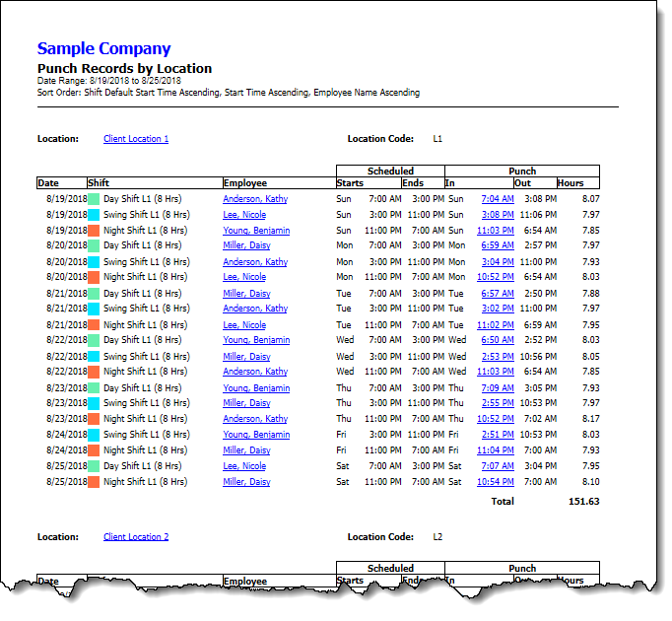Open Miller, Daisy on 8/23/2018 Swing Shift
Viewport: 672px width, 621px height.
(x=246, y=403)
